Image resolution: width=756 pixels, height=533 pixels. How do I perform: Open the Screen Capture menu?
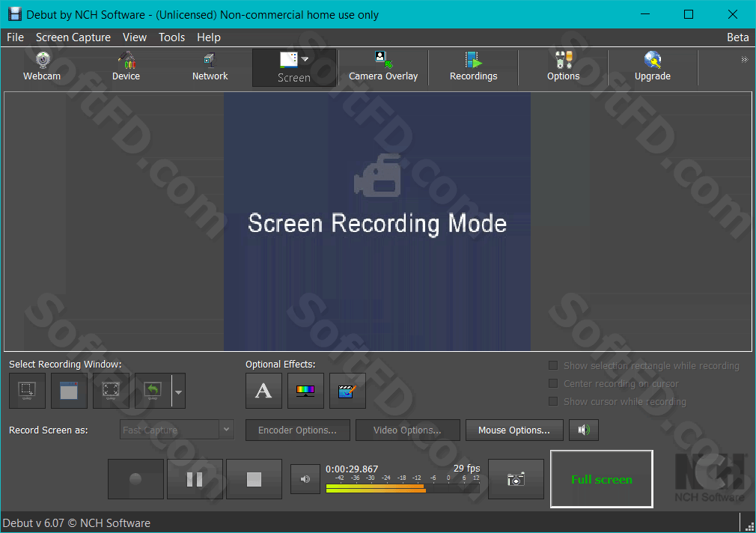73,37
